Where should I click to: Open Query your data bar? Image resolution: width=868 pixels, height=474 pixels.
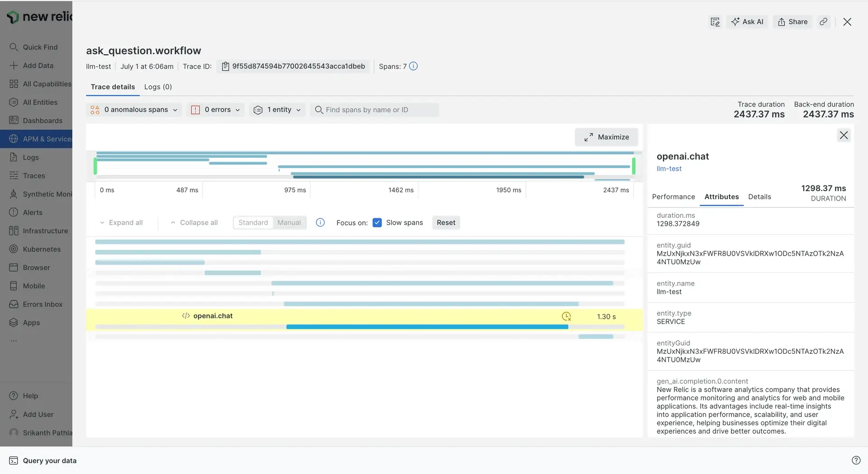point(43,460)
